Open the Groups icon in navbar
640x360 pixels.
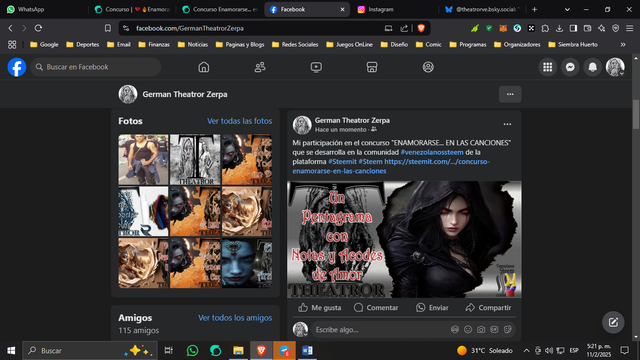(x=428, y=67)
